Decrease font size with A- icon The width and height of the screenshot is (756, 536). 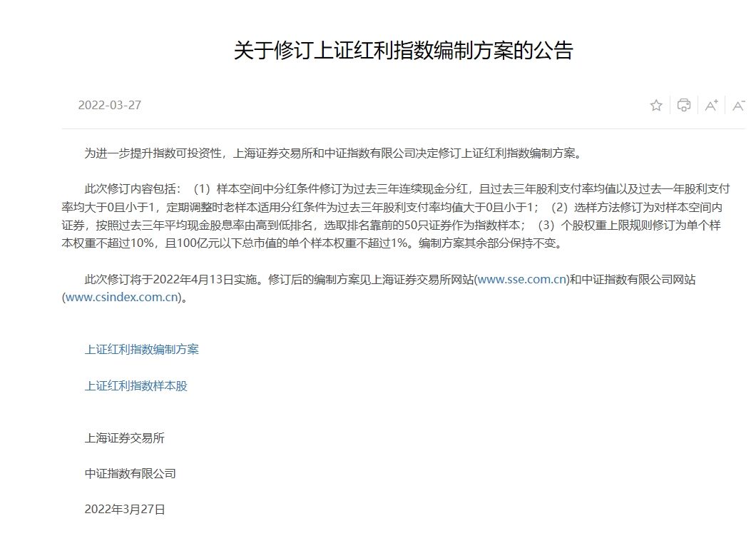(738, 106)
